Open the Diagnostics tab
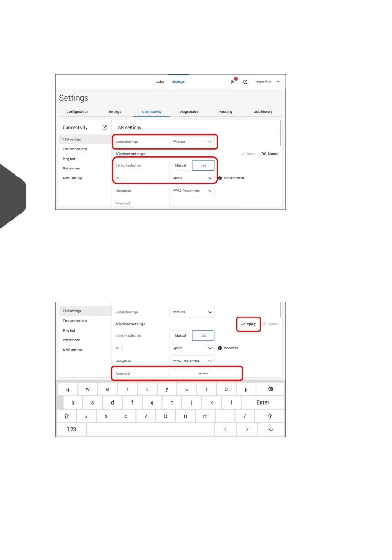The width and height of the screenshot is (392, 560). (189, 112)
